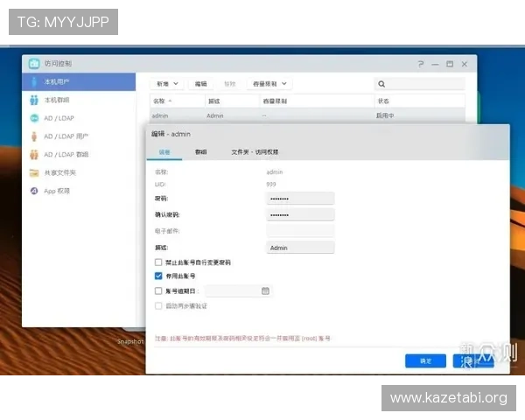
Task: Switch to the groups tab in dialog
Action: pos(201,152)
